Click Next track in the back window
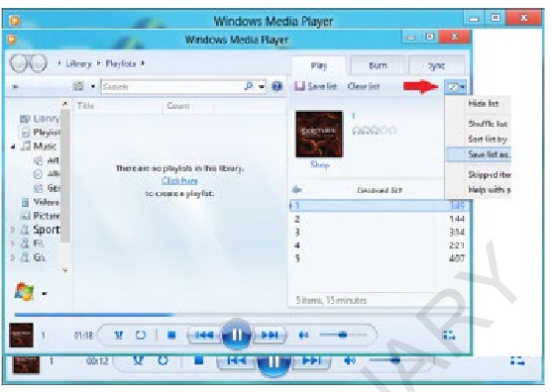Image resolution: width=551 pixels, height=392 pixels. pos(311,360)
